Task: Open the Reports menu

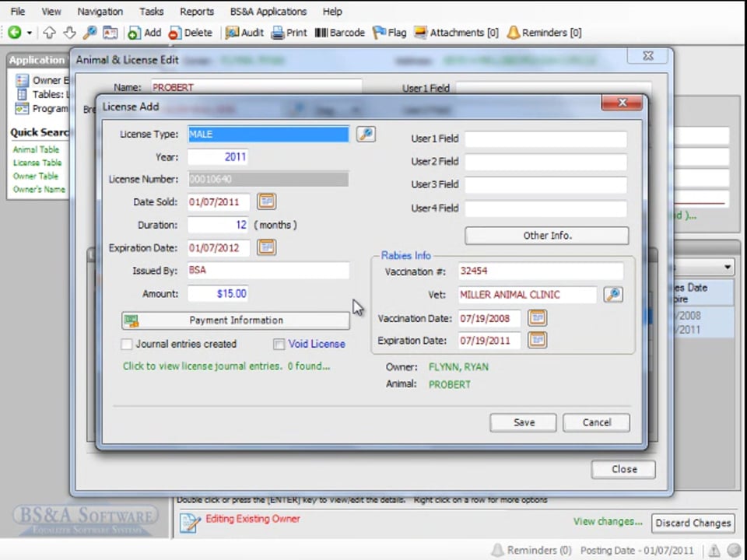Action: coord(197,12)
